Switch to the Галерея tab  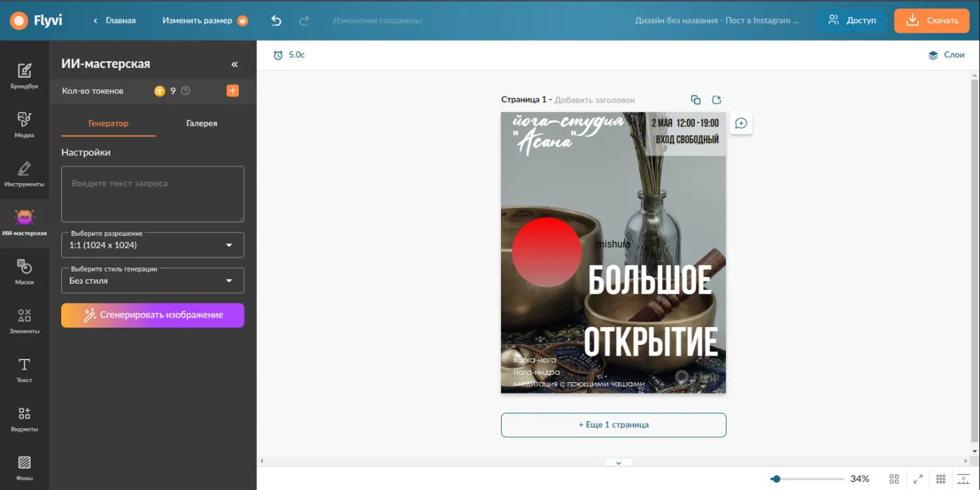click(x=200, y=123)
